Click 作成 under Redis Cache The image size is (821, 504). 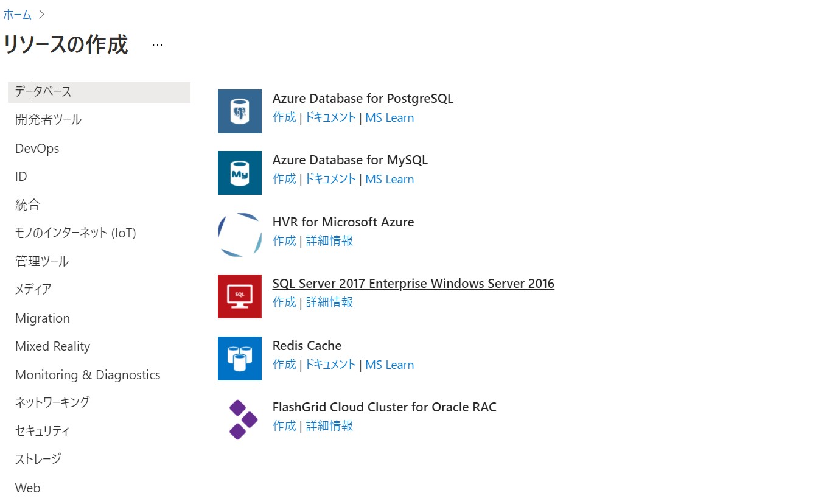(x=284, y=365)
